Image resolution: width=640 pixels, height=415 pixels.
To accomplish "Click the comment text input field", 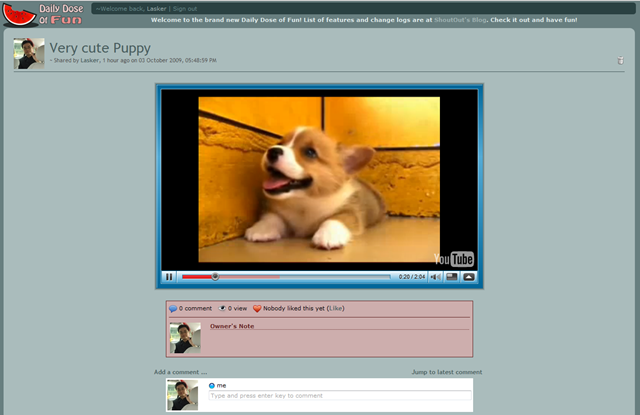I will click(340, 395).
